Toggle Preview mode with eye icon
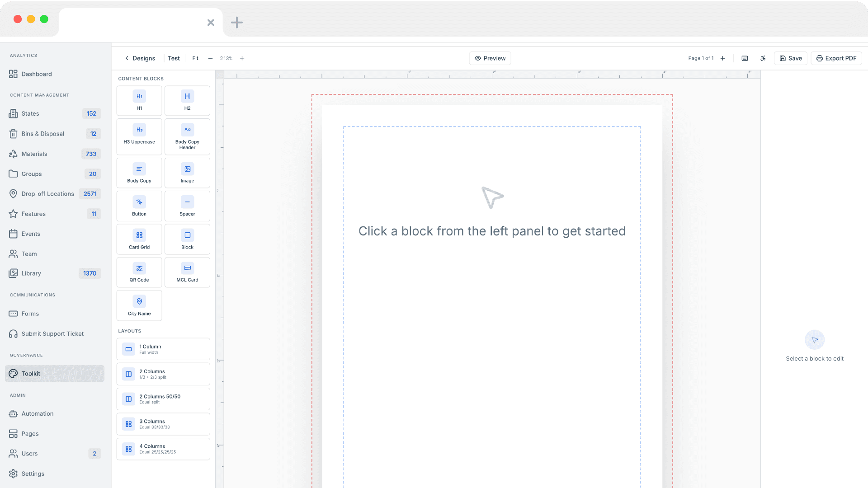The width and height of the screenshot is (868, 488). click(490, 58)
